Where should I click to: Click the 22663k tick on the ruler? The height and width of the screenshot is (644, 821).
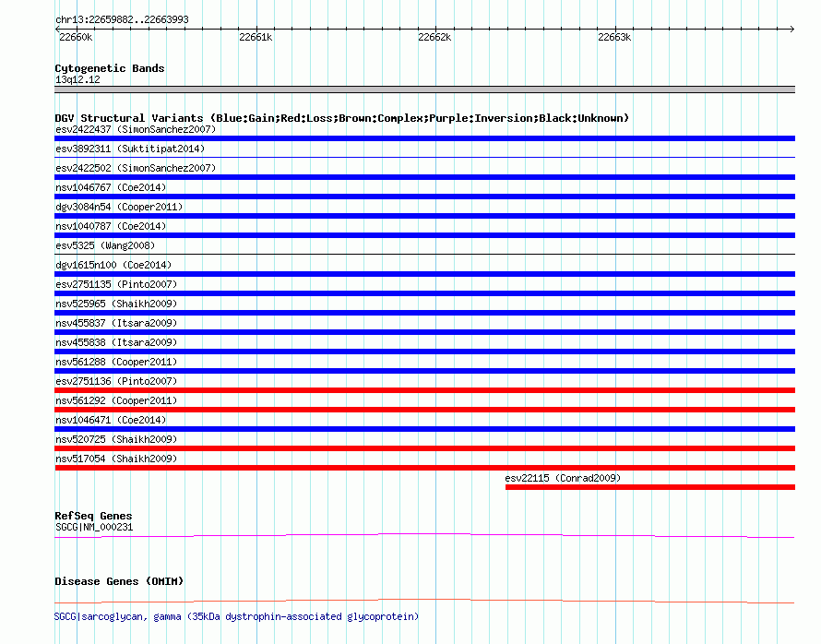coord(614,37)
